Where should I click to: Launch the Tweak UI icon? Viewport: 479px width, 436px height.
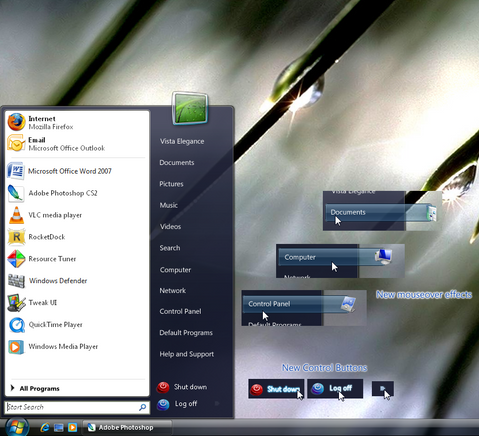click(x=16, y=303)
